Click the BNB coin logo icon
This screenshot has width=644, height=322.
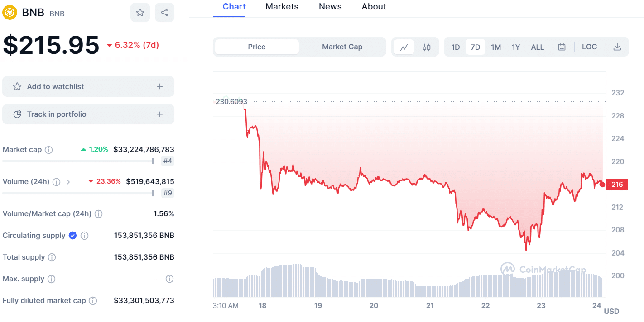[10, 12]
